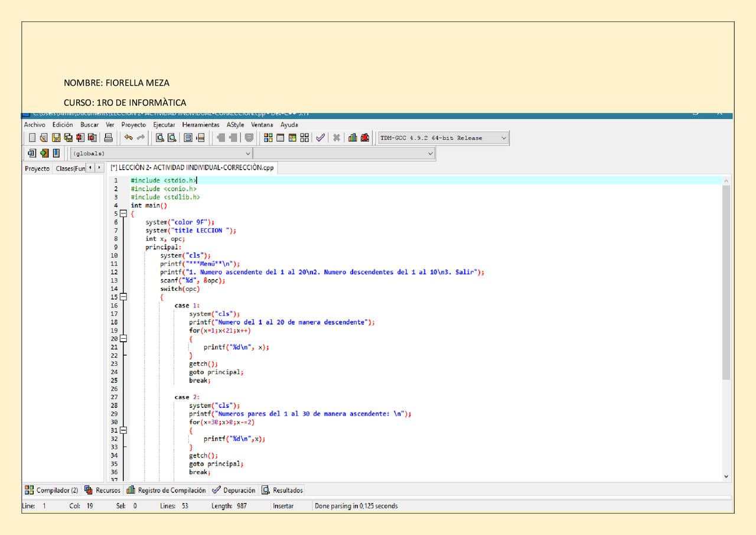
Task: Click the Compile & Run icon
Action: (x=292, y=138)
